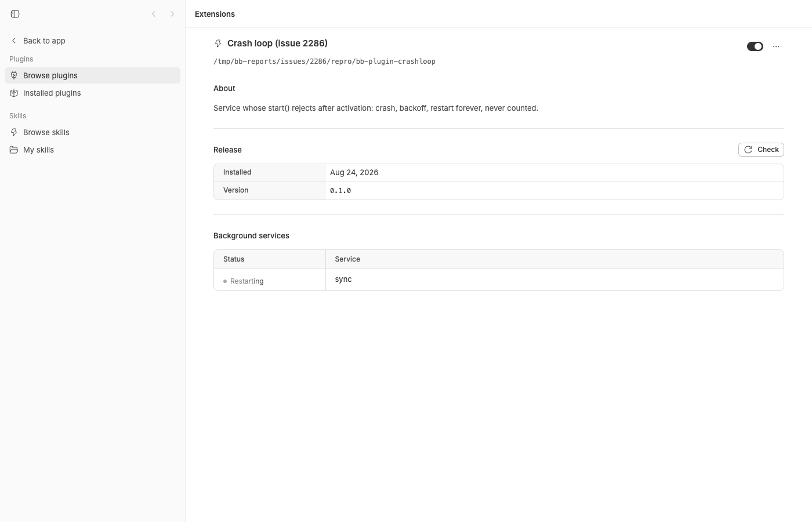Viewport: 812px width, 522px height.
Task: Click the Back to app arrow icon
Action: pos(14,41)
